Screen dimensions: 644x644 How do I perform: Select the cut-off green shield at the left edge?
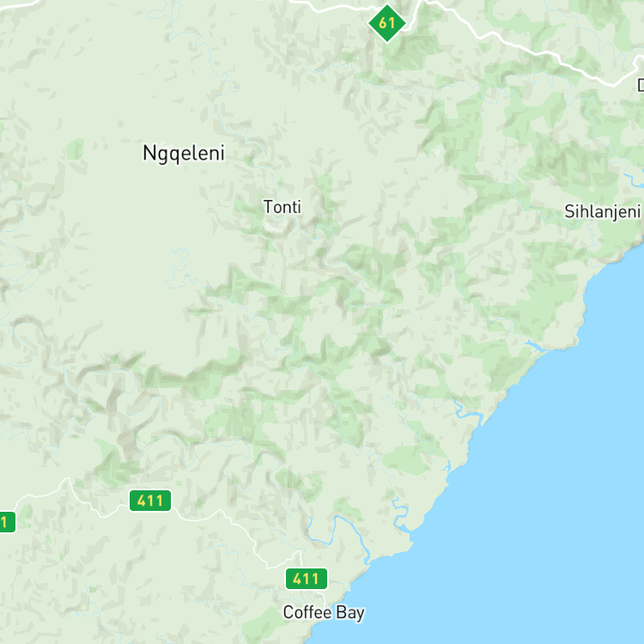tap(6, 522)
